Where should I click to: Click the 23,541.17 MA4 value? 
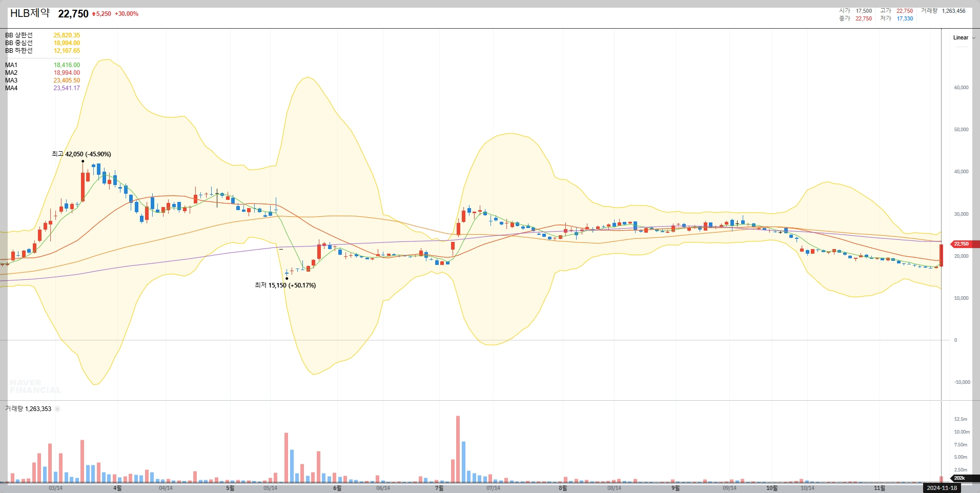(67, 88)
